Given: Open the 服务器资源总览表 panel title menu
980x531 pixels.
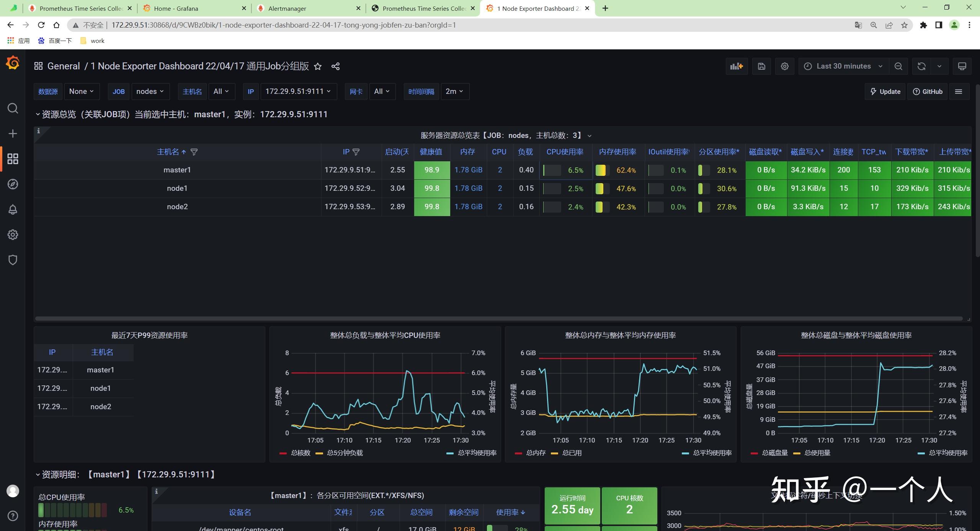Looking at the screenshot, I should click(x=505, y=135).
